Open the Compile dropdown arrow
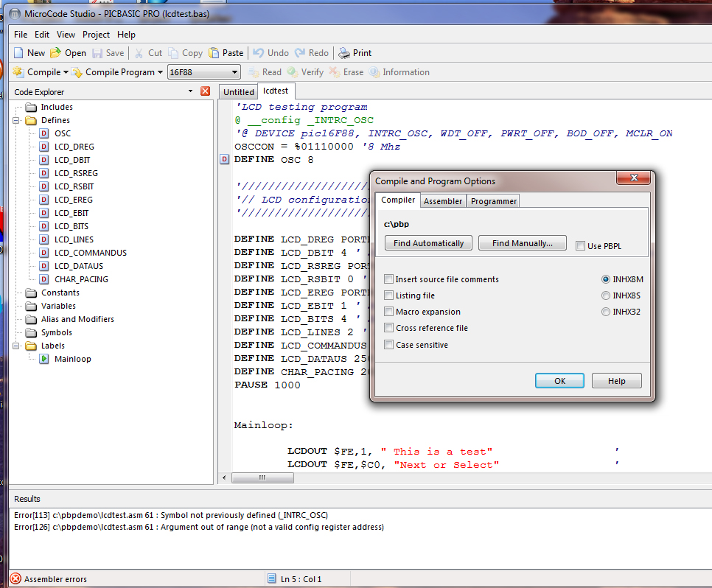The width and height of the screenshot is (712, 588). coord(66,72)
